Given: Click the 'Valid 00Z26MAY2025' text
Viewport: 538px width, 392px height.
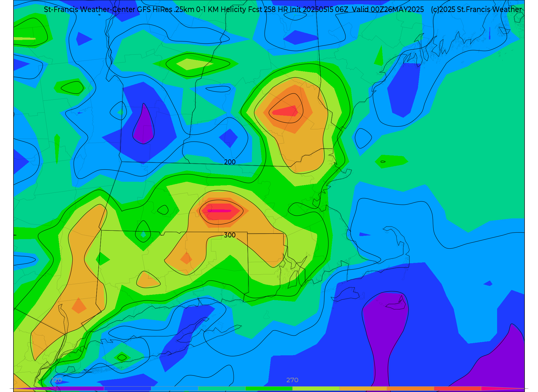Looking at the screenshot, I should (388, 10).
